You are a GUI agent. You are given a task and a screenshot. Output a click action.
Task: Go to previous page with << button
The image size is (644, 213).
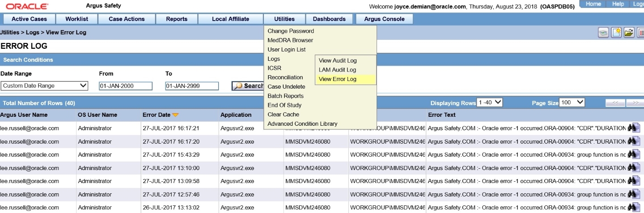615,103
